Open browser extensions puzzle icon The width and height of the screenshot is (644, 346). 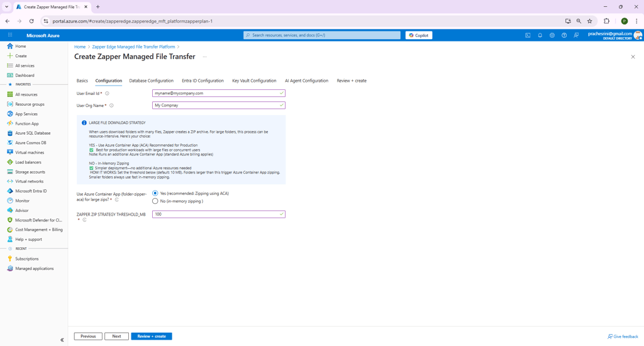[x=607, y=21]
